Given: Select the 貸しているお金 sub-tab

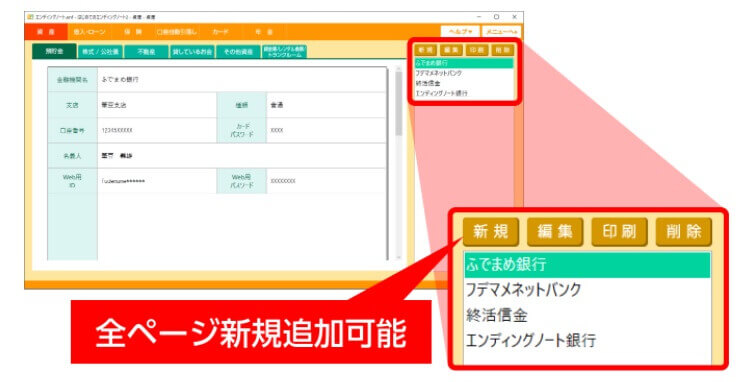Looking at the screenshot, I should 192,52.
